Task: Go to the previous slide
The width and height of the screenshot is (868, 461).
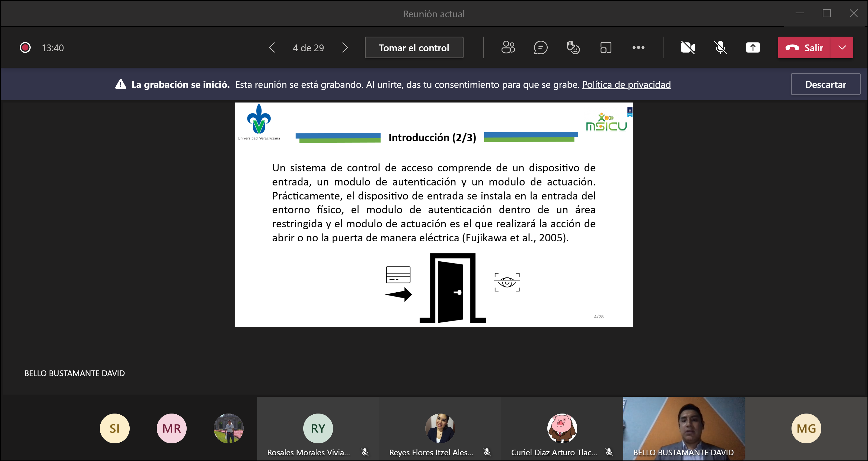Action: [272, 47]
